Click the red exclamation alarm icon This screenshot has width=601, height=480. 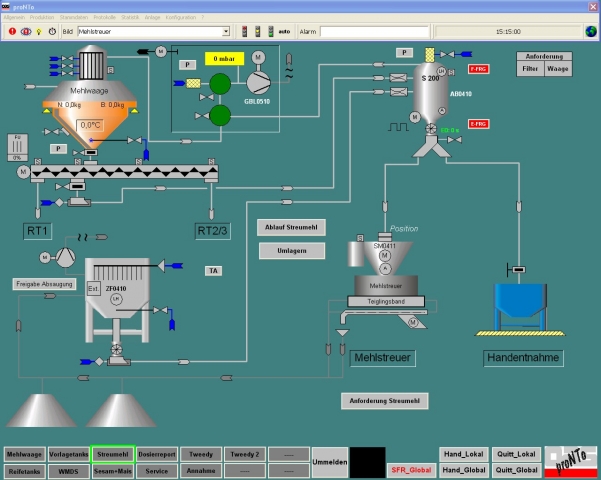pos(12,31)
